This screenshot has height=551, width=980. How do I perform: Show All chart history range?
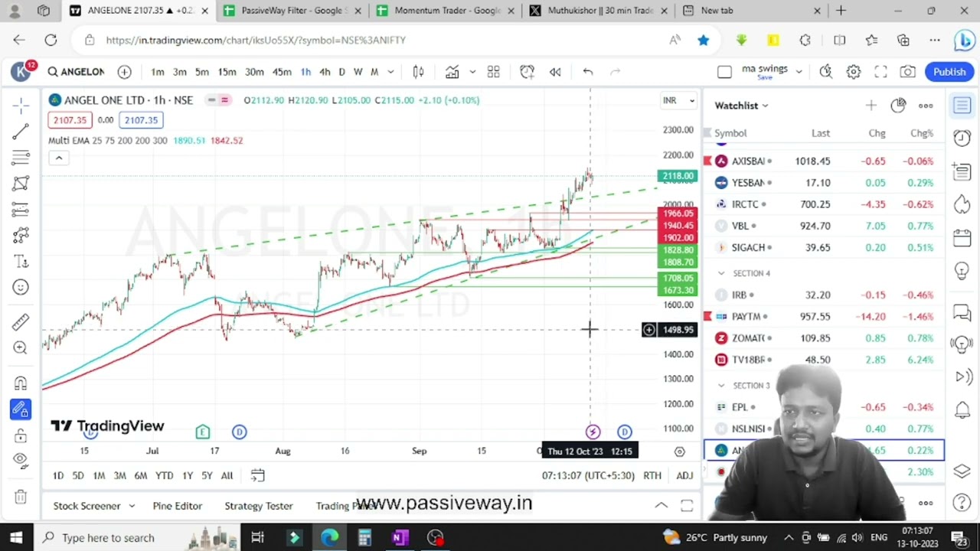pos(227,475)
